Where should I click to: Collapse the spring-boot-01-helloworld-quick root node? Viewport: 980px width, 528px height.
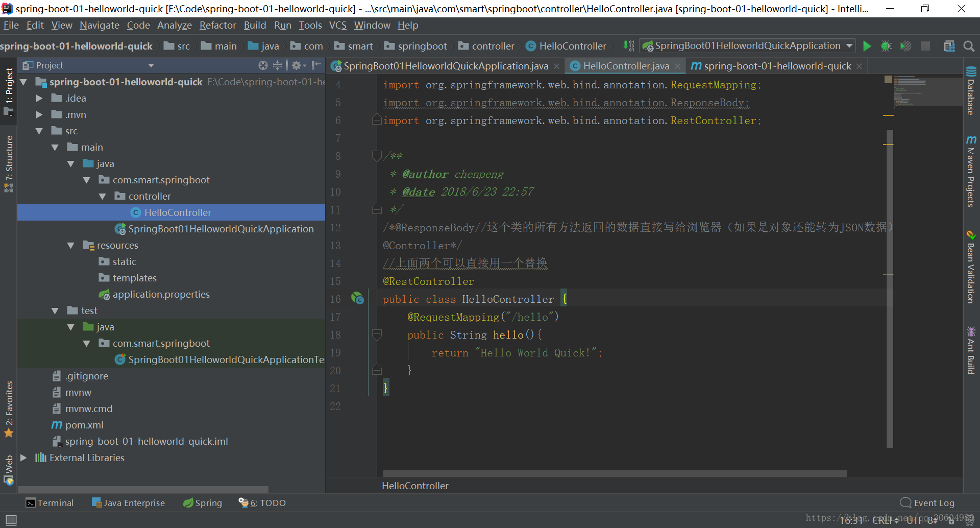23,82
